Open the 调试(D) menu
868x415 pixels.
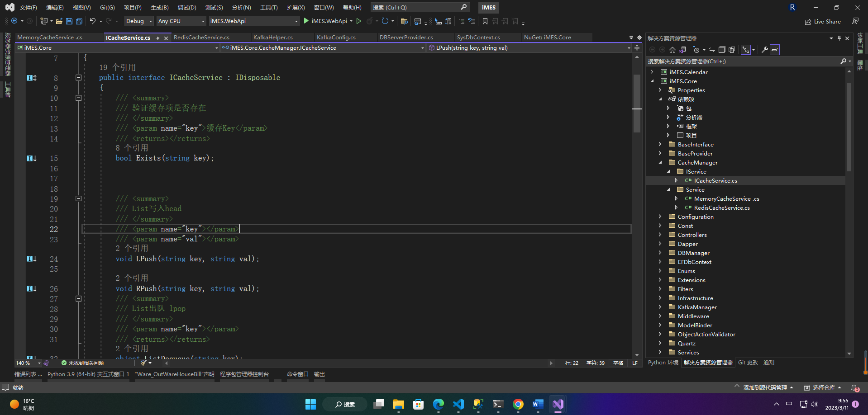pos(187,7)
